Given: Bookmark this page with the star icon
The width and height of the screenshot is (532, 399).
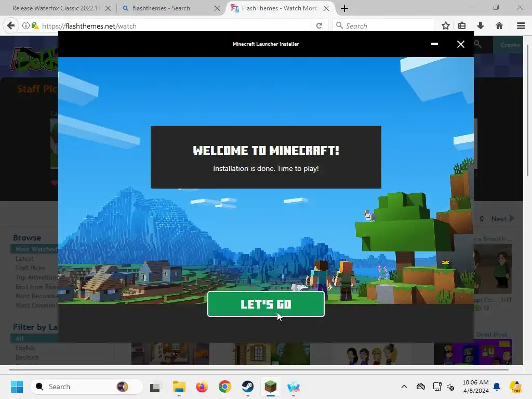Looking at the screenshot, I should pyautogui.click(x=445, y=26).
